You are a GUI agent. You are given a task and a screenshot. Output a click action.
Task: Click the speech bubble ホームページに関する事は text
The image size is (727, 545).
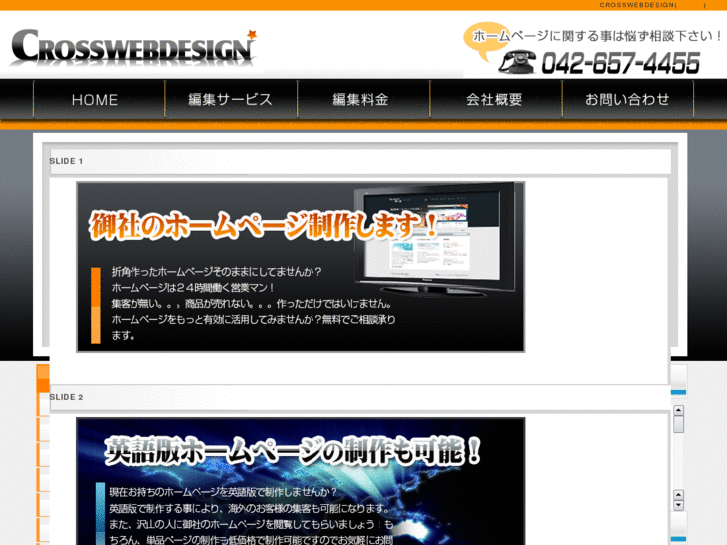coord(597,36)
